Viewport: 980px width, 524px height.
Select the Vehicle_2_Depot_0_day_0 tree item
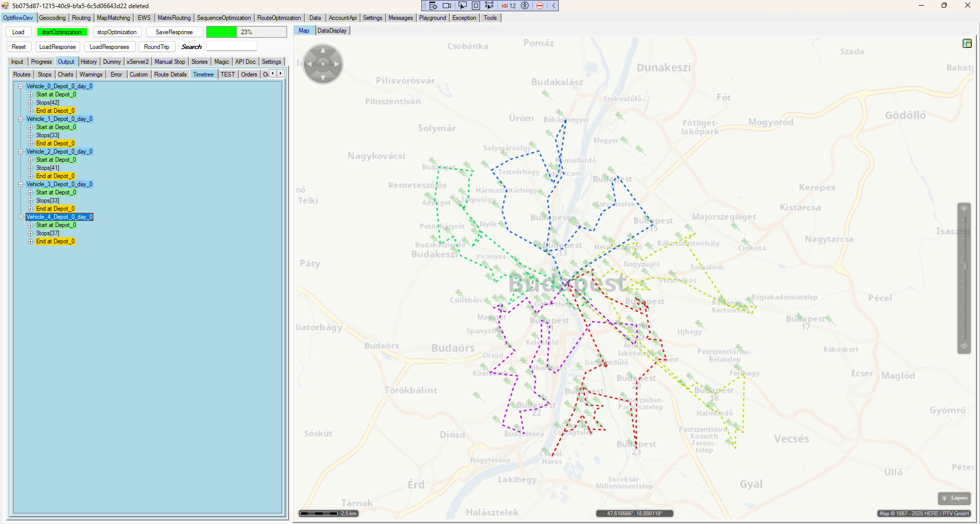point(59,152)
